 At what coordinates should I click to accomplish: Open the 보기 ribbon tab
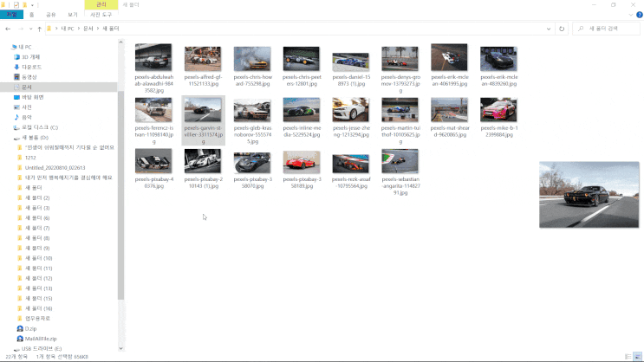click(72, 15)
